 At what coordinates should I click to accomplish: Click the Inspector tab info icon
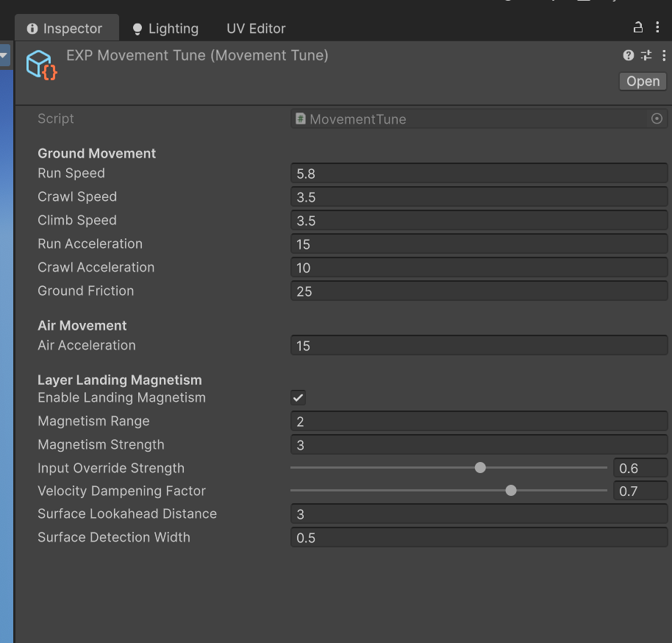pyautogui.click(x=32, y=28)
